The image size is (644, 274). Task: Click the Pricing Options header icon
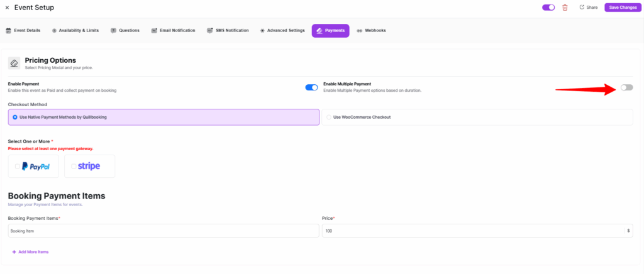point(14,63)
